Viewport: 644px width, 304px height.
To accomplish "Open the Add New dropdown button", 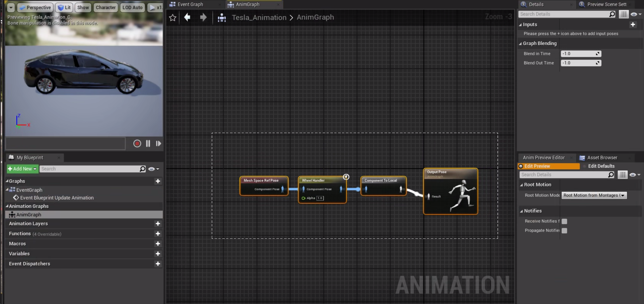I will pos(22,169).
